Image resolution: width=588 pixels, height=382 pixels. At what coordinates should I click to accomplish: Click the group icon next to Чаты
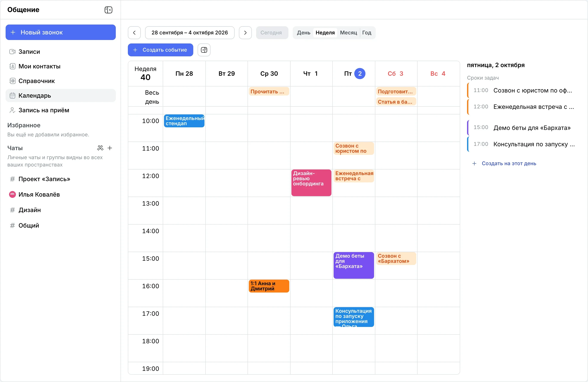point(100,148)
